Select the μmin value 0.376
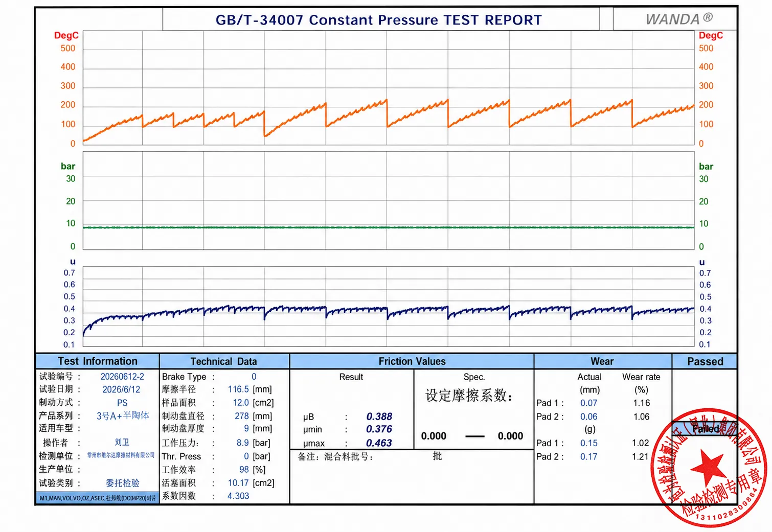This screenshot has height=532, width=772. pyautogui.click(x=379, y=429)
